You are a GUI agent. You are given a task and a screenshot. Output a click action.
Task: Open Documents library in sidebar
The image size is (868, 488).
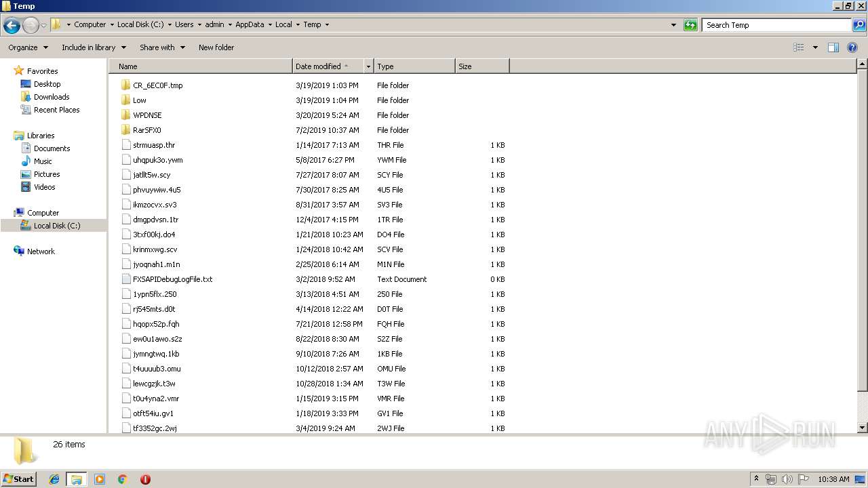[x=52, y=148]
